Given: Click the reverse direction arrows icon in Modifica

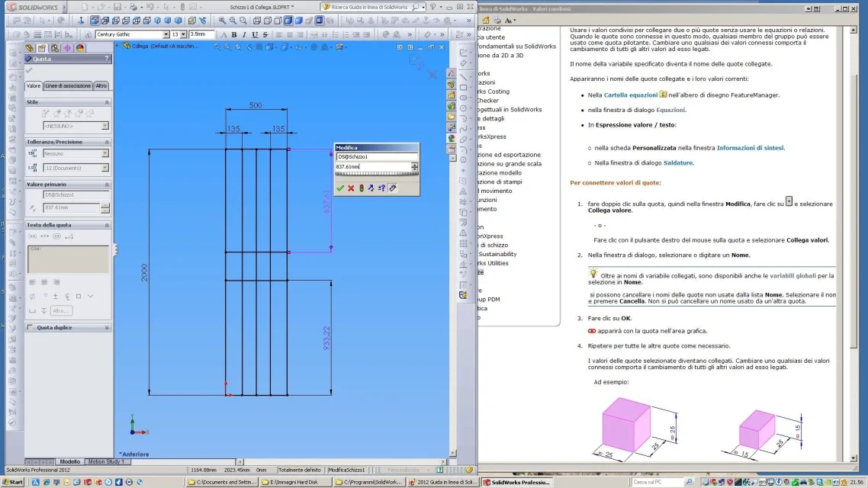Looking at the screenshot, I should click(371, 188).
